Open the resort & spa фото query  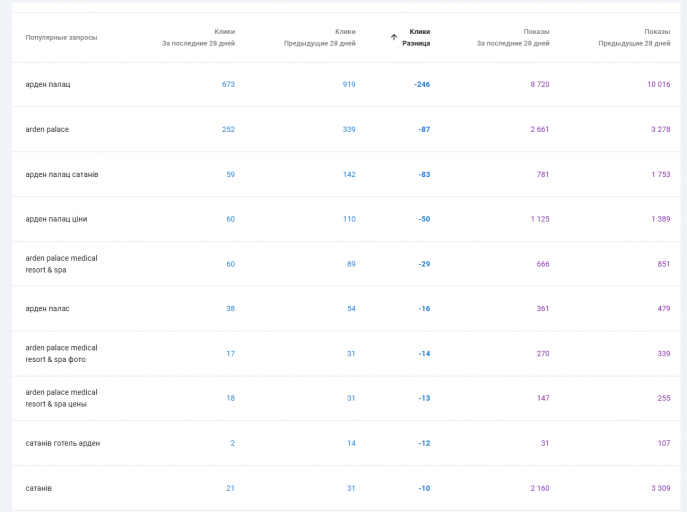click(61, 353)
